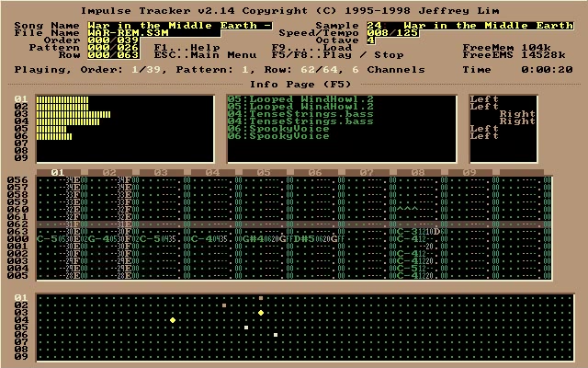Select pattern channel header 03
This screenshot has height=368, width=588.
coord(161,173)
